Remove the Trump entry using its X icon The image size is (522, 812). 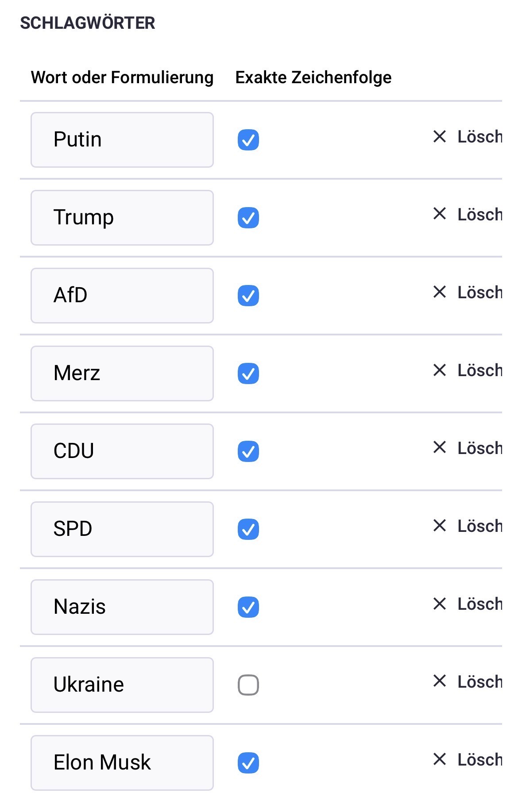coord(439,214)
